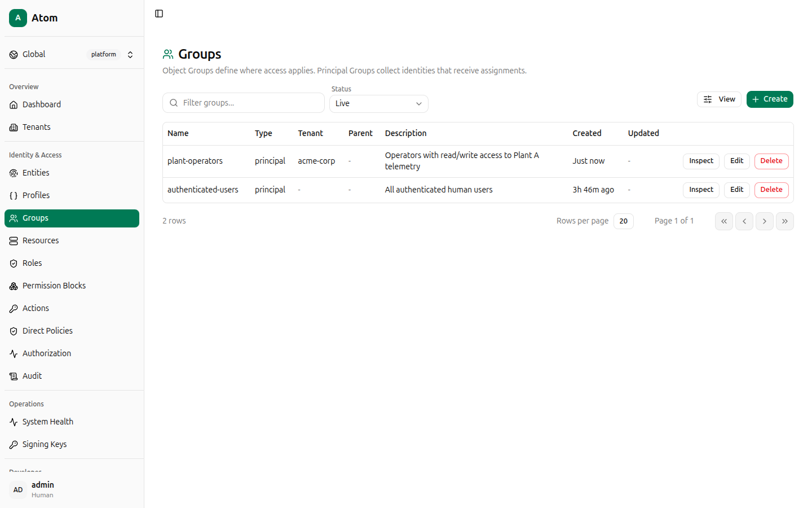Click the Name column header
812x508 pixels.
tap(178, 134)
